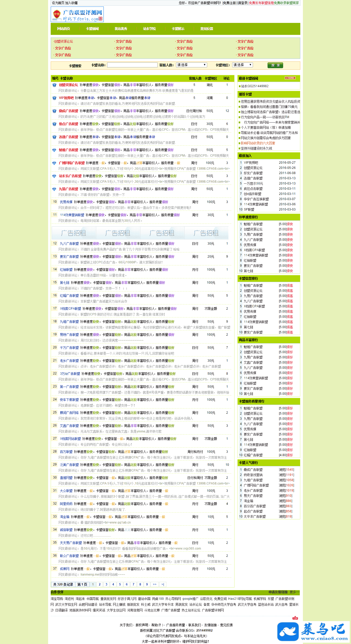
Task: Open the 千万广告联盟 entry numbered 20
Action: [69, 348]
